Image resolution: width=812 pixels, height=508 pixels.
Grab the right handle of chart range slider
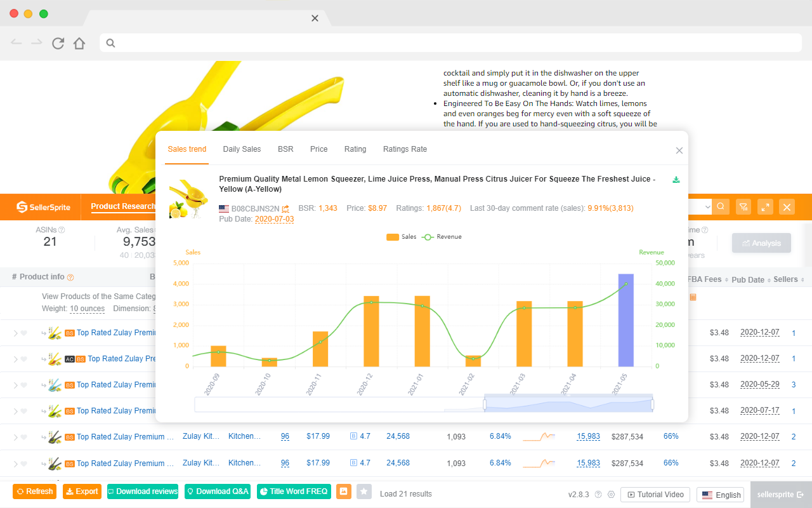click(x=652, y=404)
